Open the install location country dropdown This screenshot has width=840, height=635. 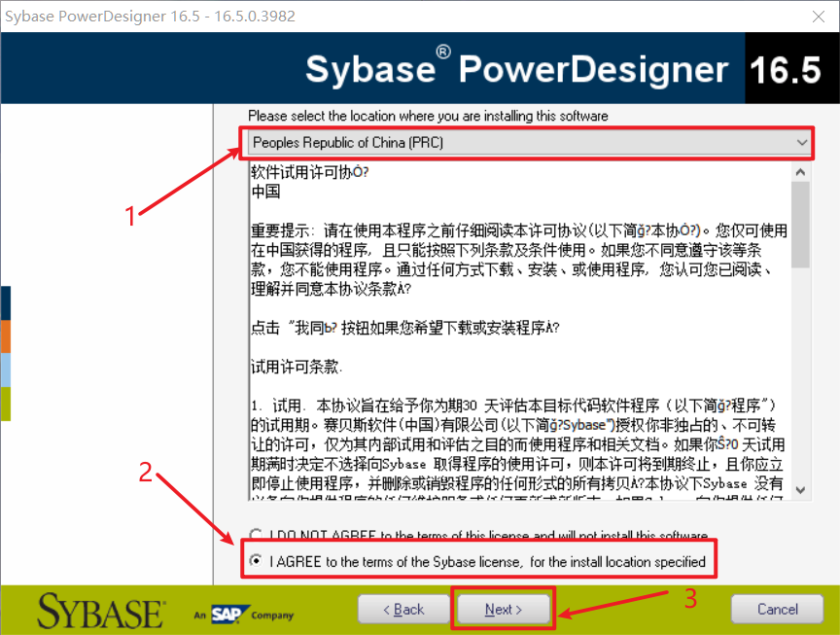(529, 143)
